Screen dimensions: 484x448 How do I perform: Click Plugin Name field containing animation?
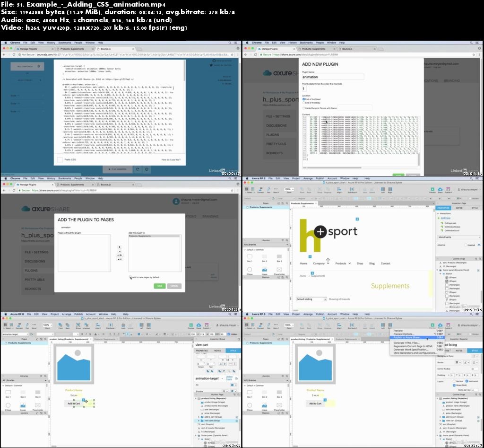333,77
